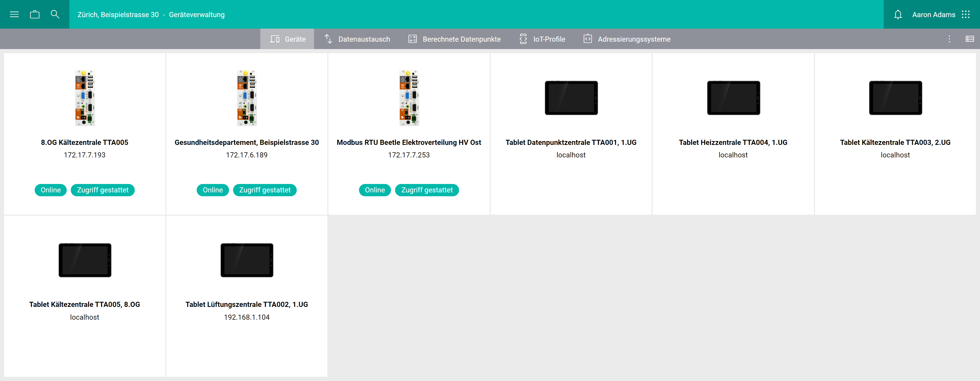Switch to list view layout
The height and width of the screenshot is (381, 980).
click(970, 39)
